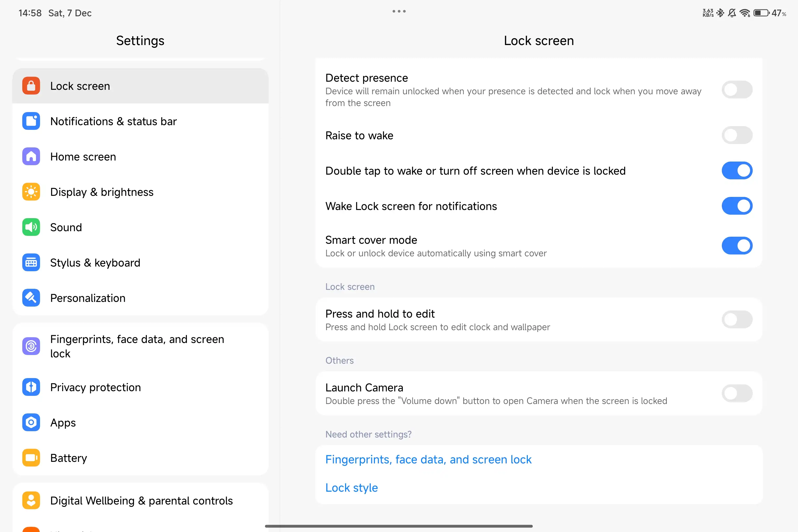Click the fingerprint icon in sidebar
Viewport: 798px width, 532px height.
[31, 346]
